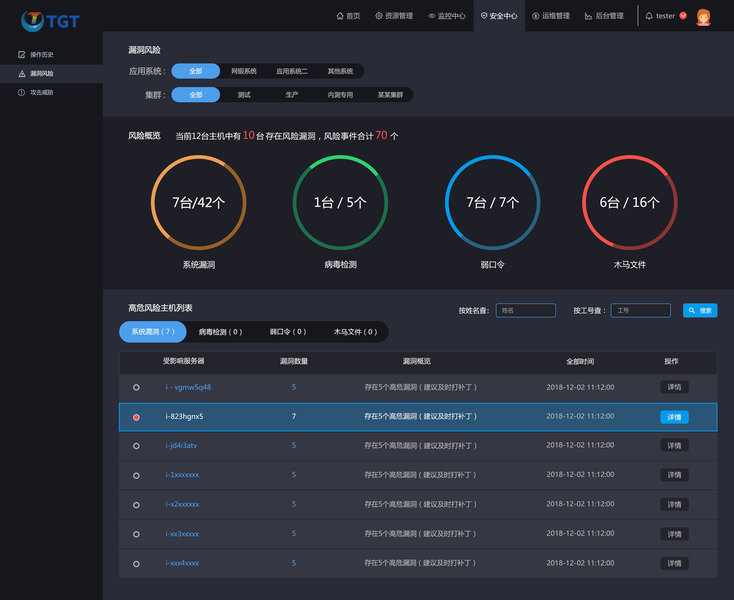Screen dimensions: 734x600
Task: Select 其他系统 application filter
Action: [x=340, y=71]
